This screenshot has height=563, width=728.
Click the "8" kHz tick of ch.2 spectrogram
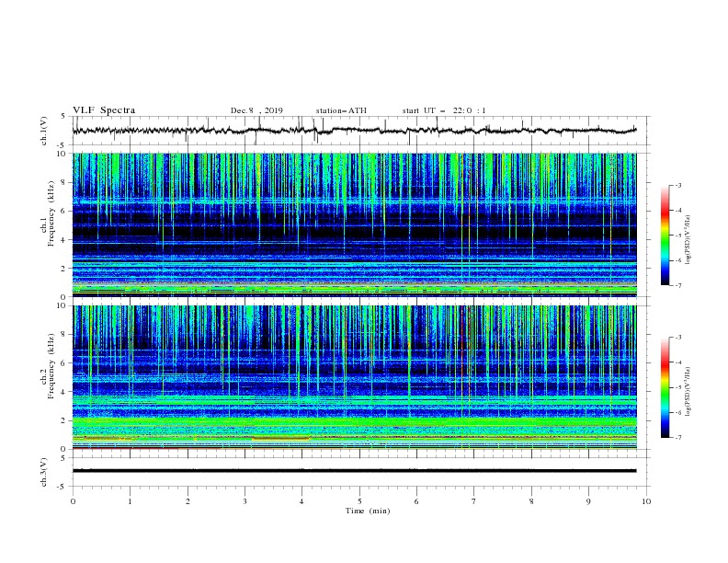tap(64, 335)
